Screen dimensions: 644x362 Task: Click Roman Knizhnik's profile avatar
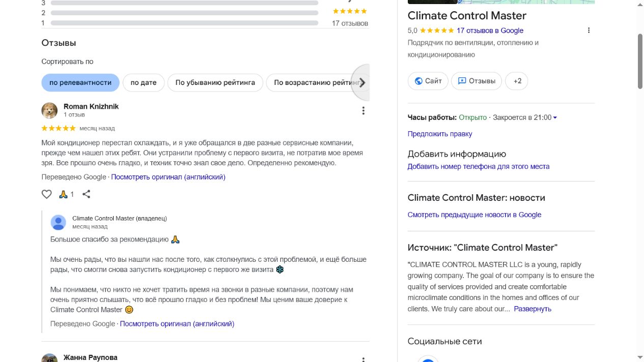click(x=49, y=110)
